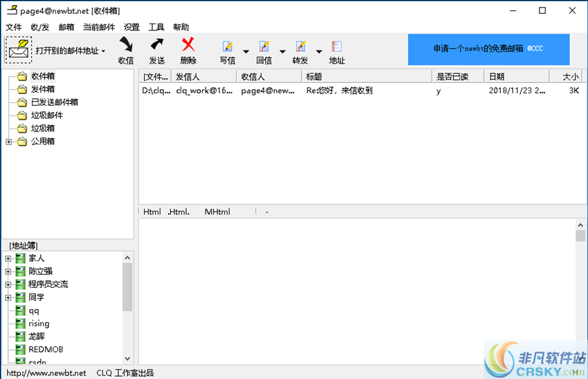The height and width of the screenshot is (379, 588).
Task: Open the 工具 menu
Action: click(156, 27)
